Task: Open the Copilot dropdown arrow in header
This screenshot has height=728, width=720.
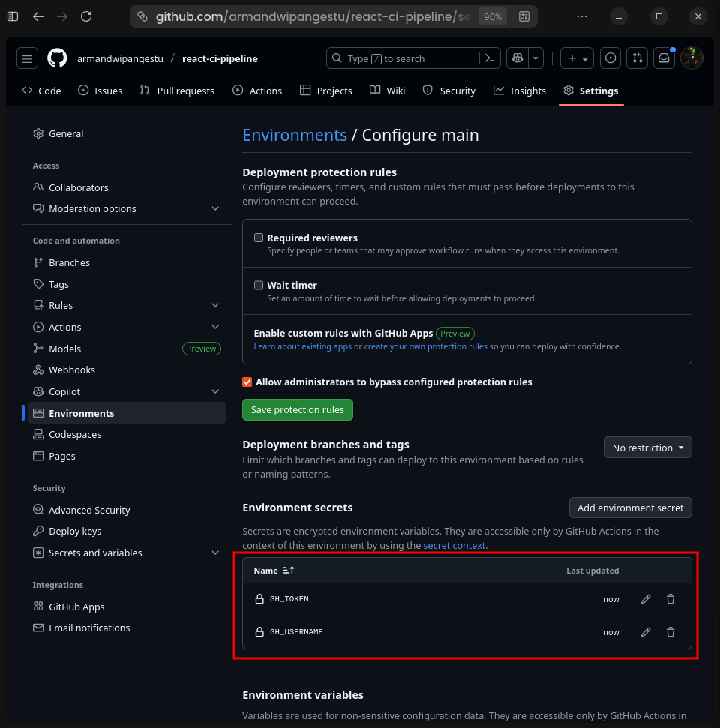Action: [535, 58]
